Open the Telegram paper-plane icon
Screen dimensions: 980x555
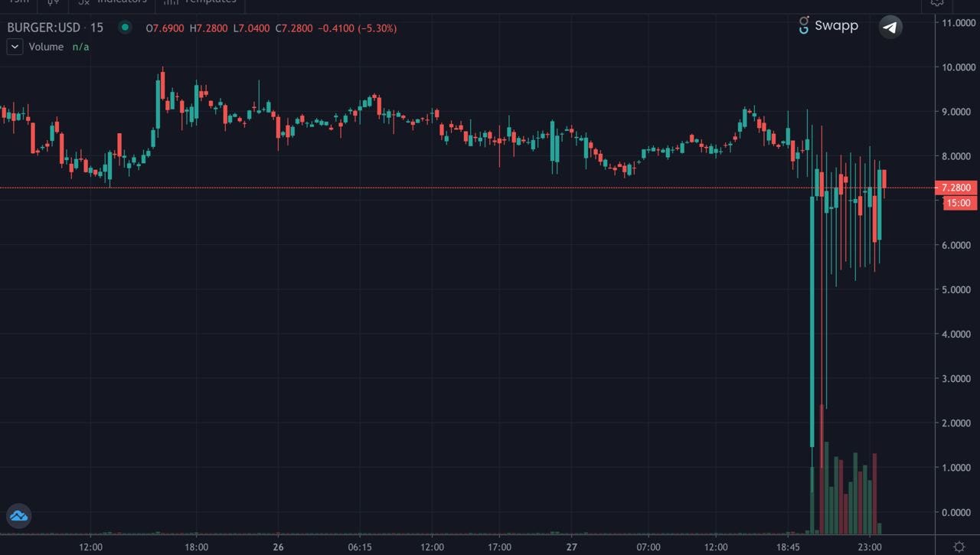pyautogui.click(x=890, y=27)
